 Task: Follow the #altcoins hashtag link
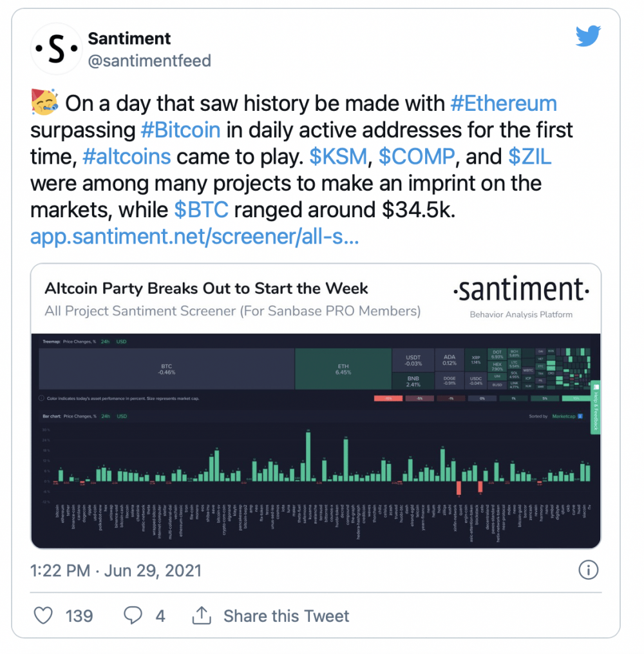[x=127, y=157]
